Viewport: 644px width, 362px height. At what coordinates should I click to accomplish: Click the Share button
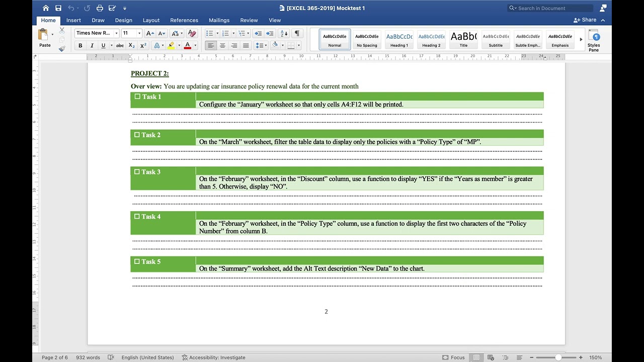pos(585,20)
